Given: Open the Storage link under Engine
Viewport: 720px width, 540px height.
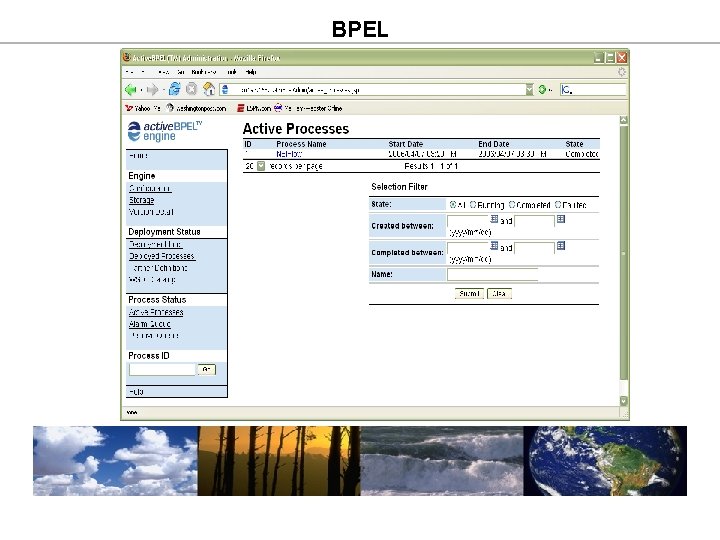Looking at the screenshot, I should coord(141,200).
